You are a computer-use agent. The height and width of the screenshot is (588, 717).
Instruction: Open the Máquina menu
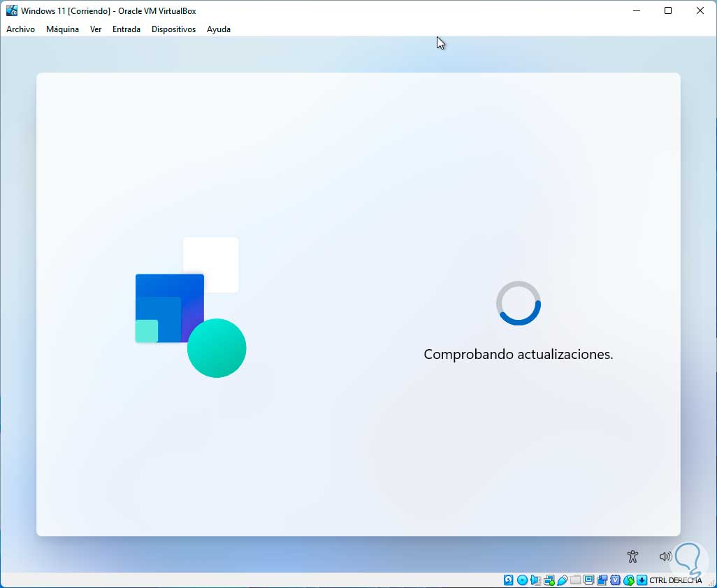62,29
